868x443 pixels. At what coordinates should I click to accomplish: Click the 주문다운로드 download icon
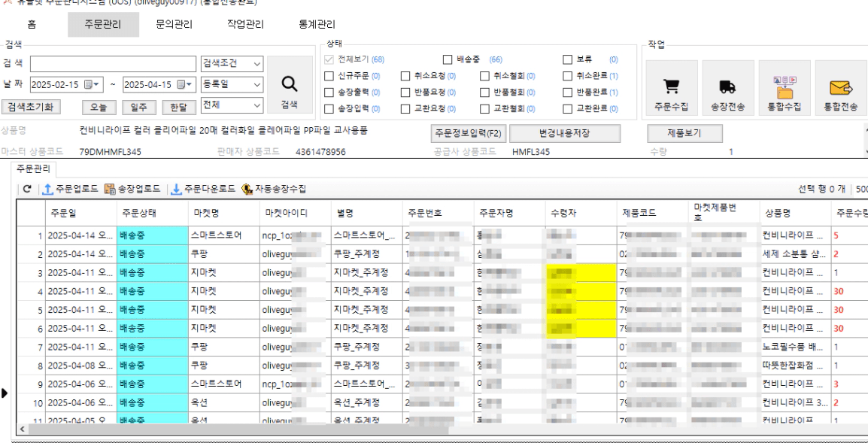click(x=177, y=189)
